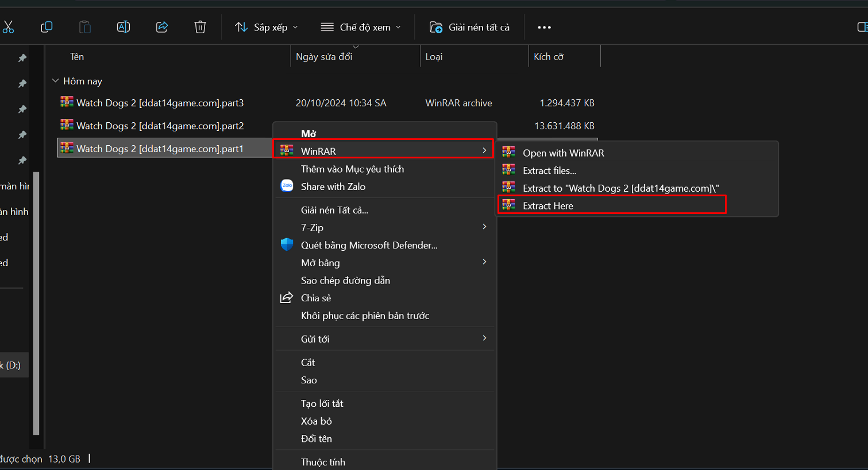Screen dimensions: 868x470
Task: Sort by Ngày sửa đổi column header
Action: [324, 56]
